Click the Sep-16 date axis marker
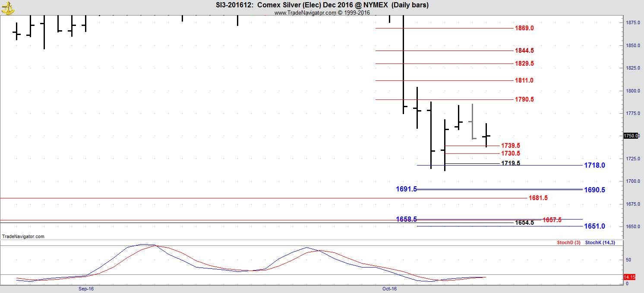This screenshot has height=293, width=644. click(86, 288)
